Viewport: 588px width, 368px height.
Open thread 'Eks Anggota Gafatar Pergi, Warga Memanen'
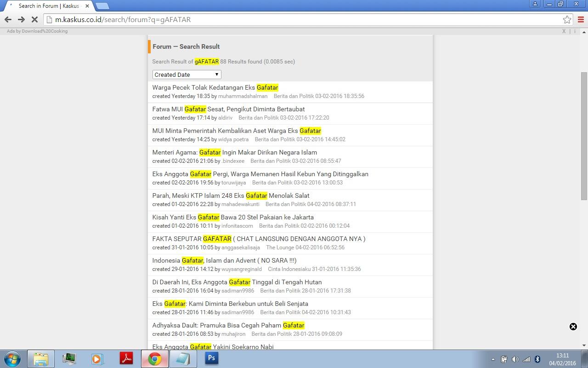point(260,174)
